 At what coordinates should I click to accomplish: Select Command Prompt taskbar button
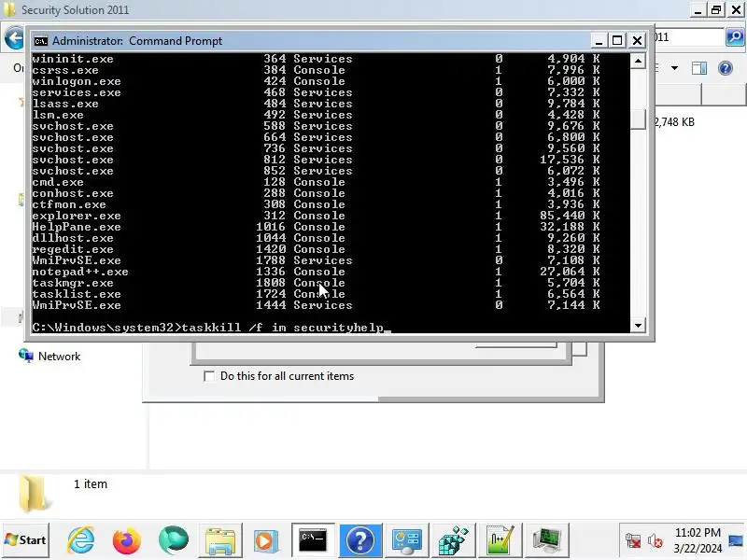pyautogui.click(x=313, y=540)
